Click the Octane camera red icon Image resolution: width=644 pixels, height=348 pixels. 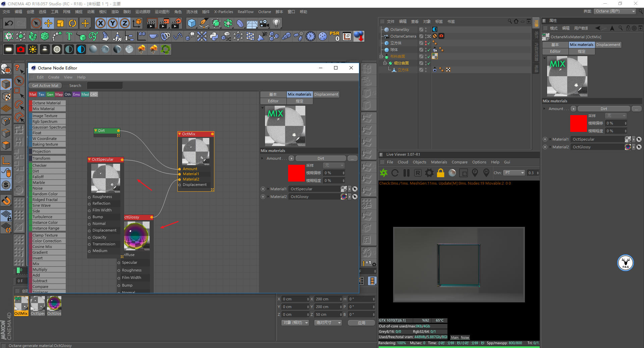click(21, 49)
